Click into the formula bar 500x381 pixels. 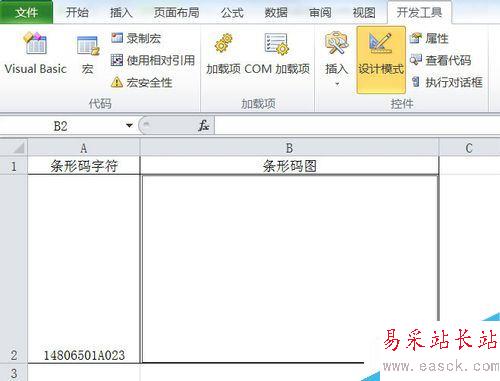357,126
